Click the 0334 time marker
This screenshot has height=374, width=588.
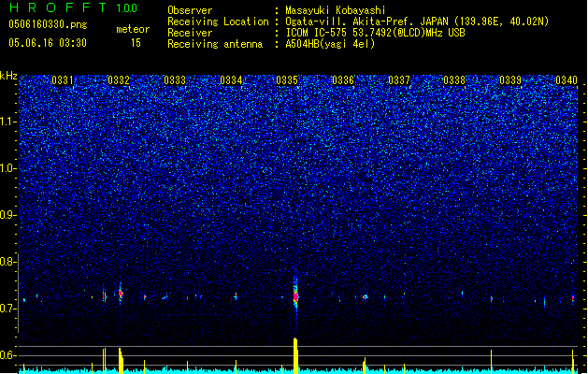[231, 80]
